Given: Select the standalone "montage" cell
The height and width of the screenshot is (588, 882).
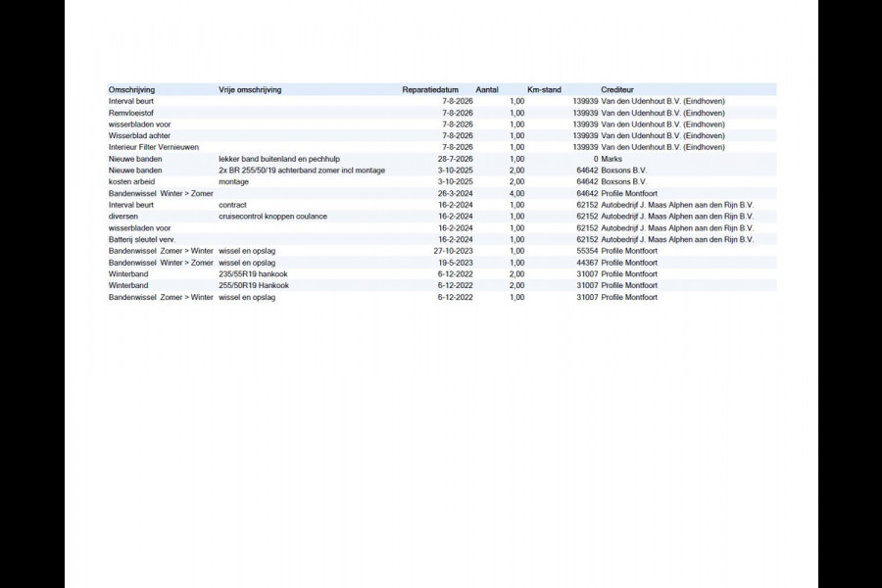Looking at the screenshot, I should [233, 181].
